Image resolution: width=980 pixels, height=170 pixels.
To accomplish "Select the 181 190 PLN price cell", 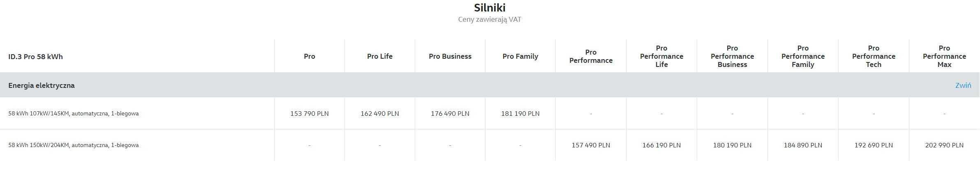I will pyautogui.click(x=520, y=113).
